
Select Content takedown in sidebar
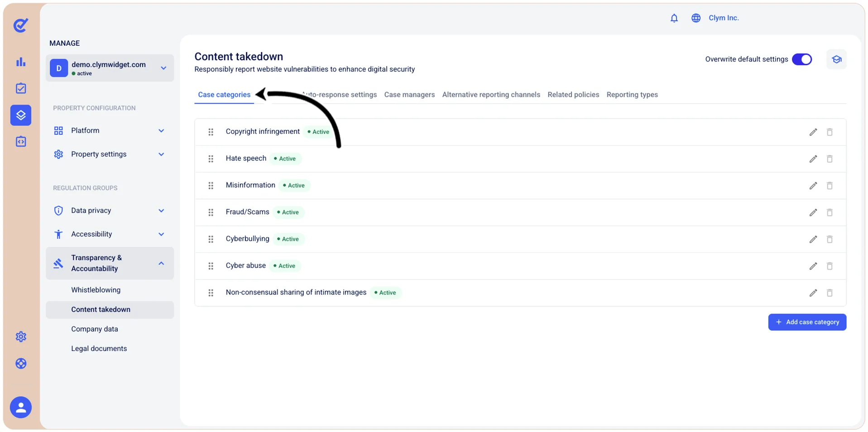[110, 310]
